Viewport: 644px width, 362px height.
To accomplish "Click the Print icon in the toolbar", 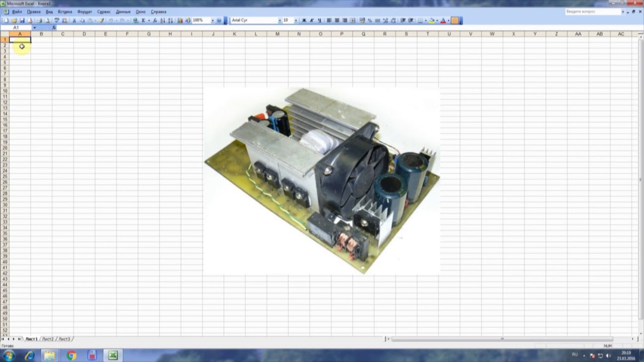I will tap(38, 21).
